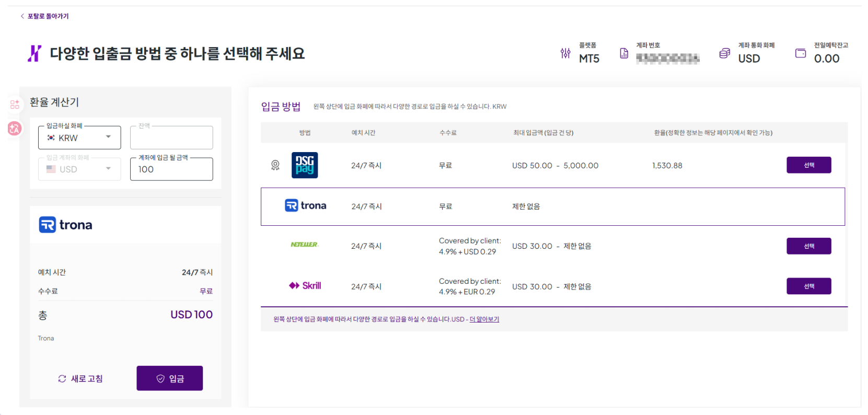Viewport: 868px width, 415px height.
Task: Click the purple brand logo beside the heading
Action: click(x=34, y=53)
